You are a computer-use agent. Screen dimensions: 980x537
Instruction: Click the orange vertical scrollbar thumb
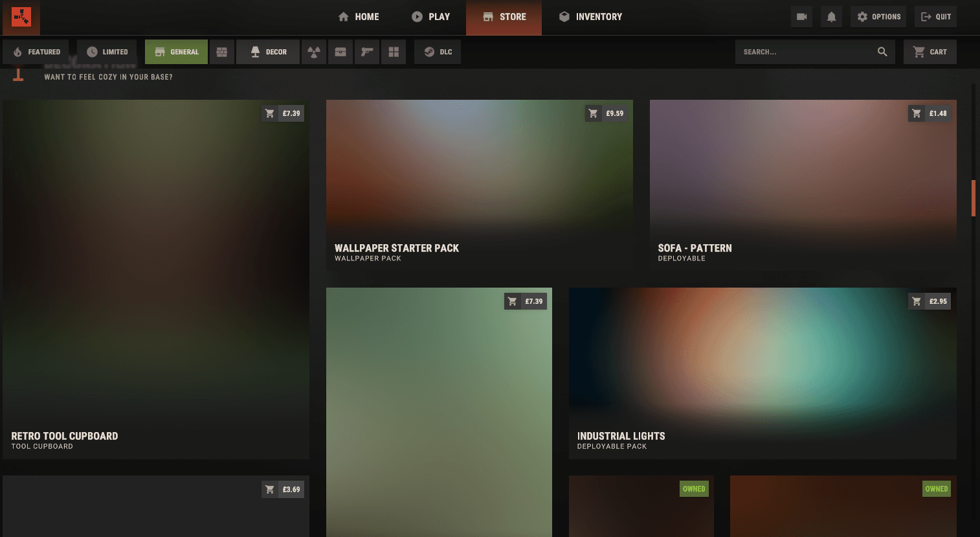(974, 198)
